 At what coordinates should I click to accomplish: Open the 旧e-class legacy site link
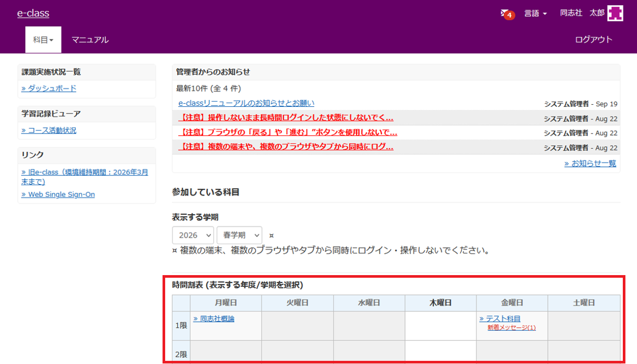[85, 177]
